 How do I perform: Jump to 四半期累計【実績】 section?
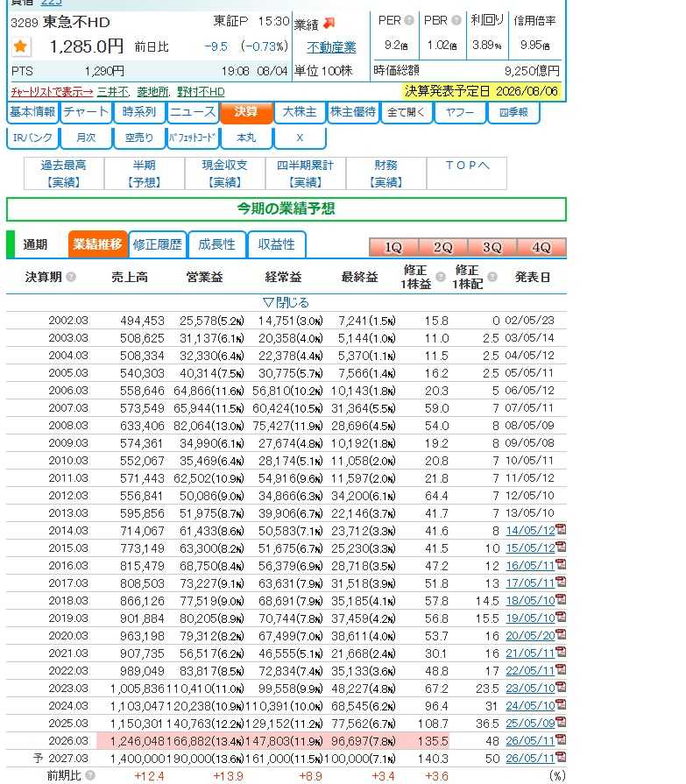tap(306, 173)
